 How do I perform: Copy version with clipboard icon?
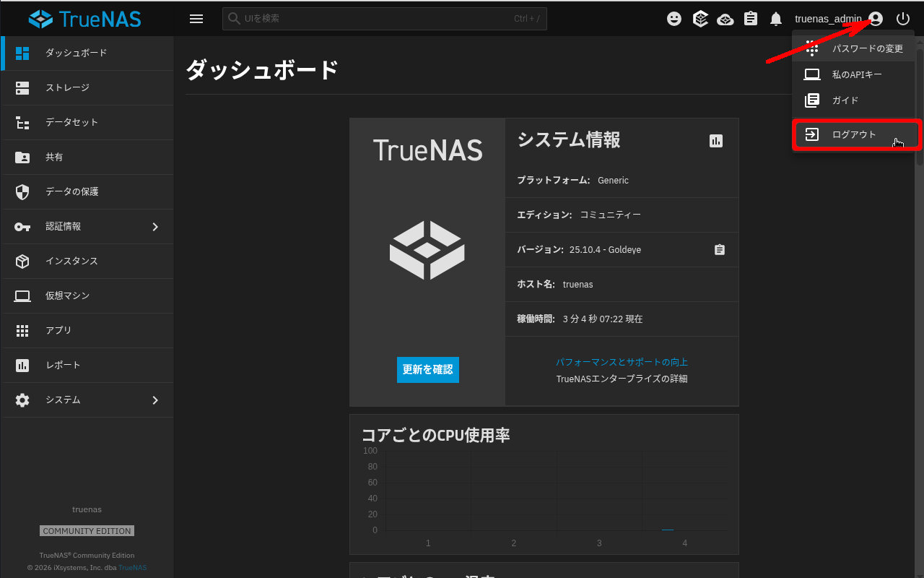[x=720, y=249]
